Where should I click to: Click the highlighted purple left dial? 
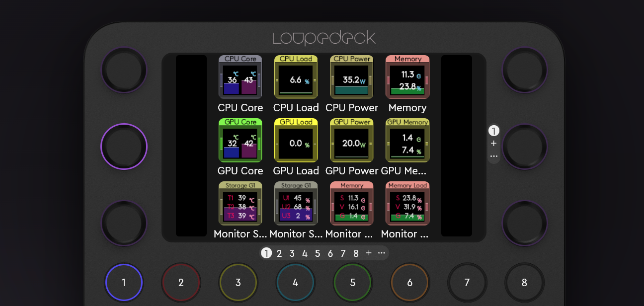(x=124, y=147)
